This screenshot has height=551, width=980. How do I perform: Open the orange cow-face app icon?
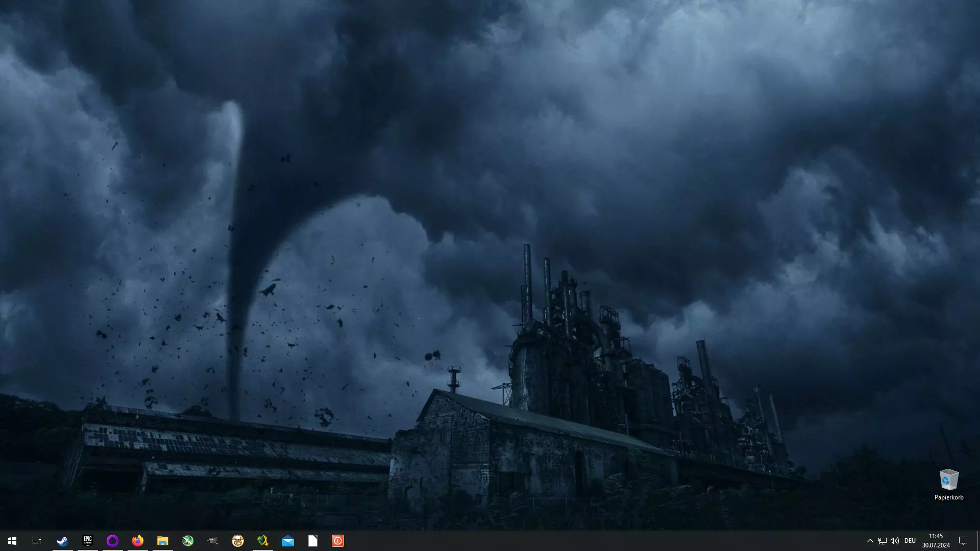coord(238,541)
